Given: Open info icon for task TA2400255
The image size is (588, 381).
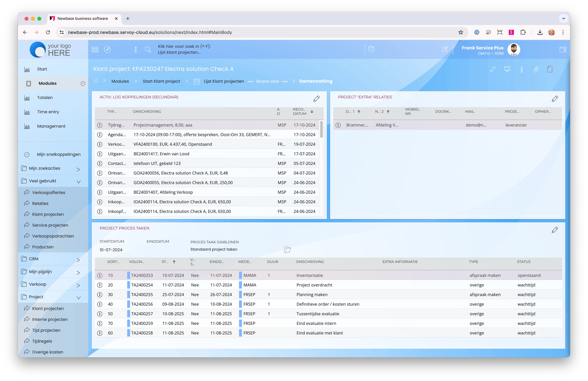Looking at the screenshot, I should point(100,294).
